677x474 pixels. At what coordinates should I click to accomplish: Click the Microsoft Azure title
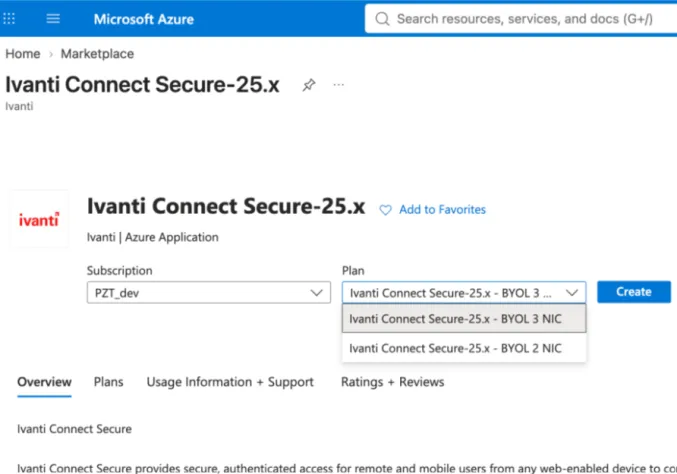(144, 19)
